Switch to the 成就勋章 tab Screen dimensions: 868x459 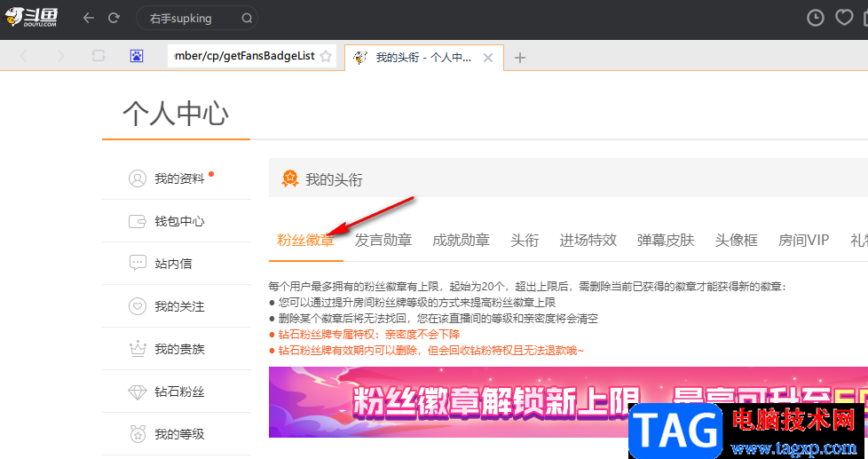(x=461, y=241)
